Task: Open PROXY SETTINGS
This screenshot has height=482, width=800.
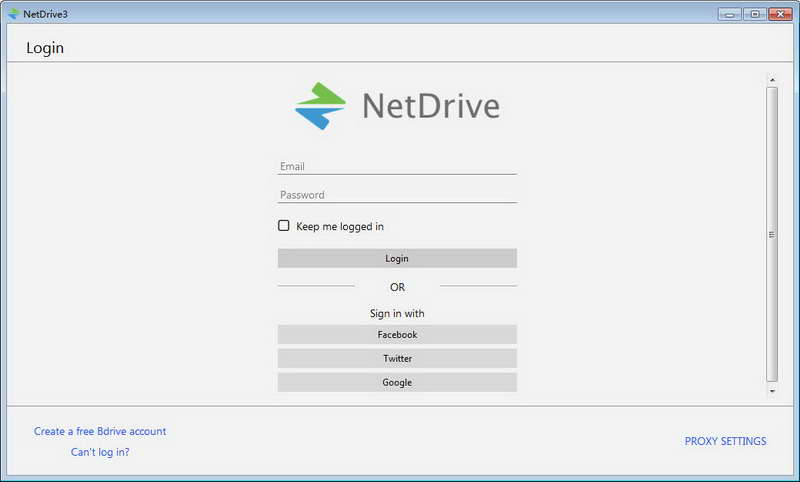Action: point(725,441)
